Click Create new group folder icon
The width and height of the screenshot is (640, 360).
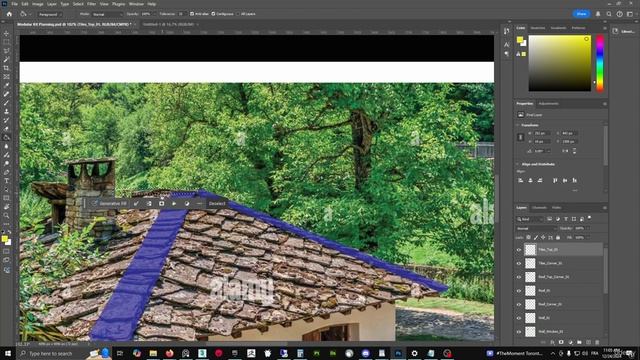coord(579,342)
